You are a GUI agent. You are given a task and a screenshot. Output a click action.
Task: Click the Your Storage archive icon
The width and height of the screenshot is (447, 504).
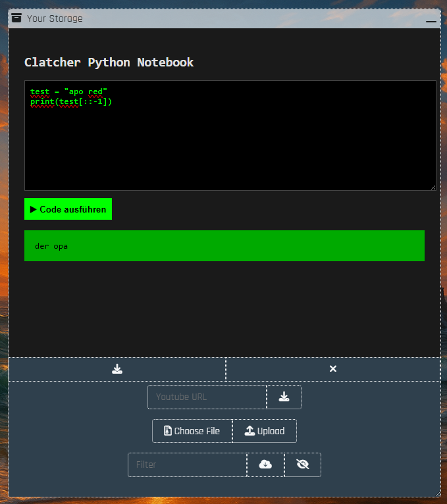click(x=16, y=18)
